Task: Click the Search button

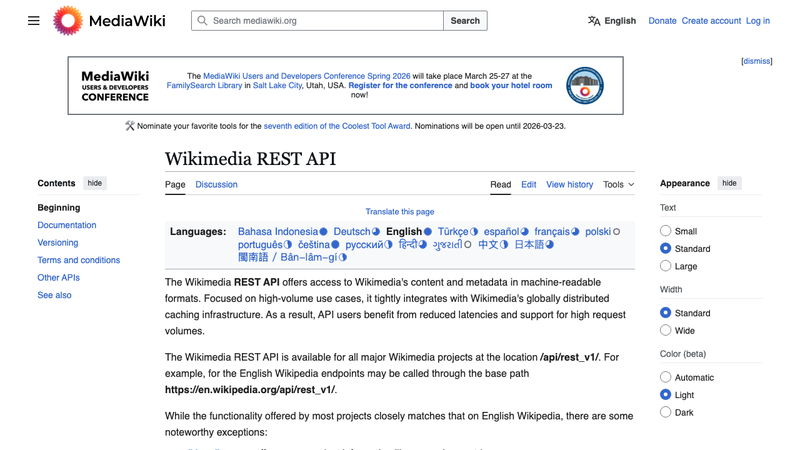Action: pyautogui.click(x=465, y=21)
